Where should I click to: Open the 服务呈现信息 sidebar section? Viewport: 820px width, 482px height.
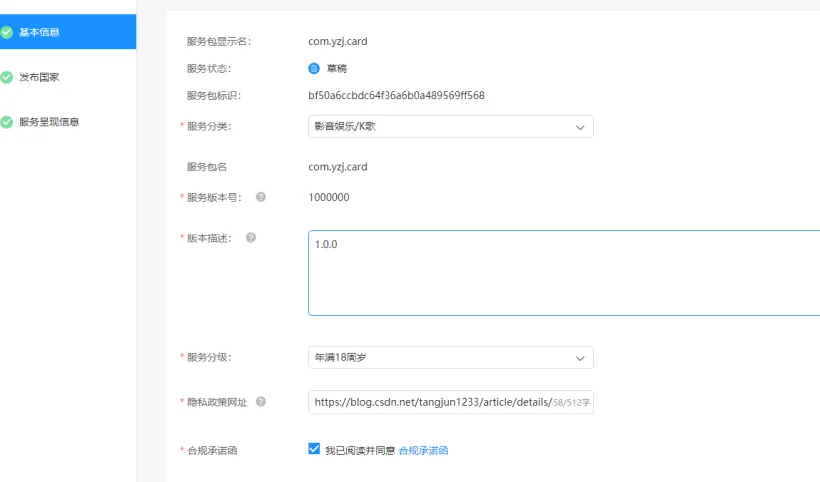tap(50, 122)
